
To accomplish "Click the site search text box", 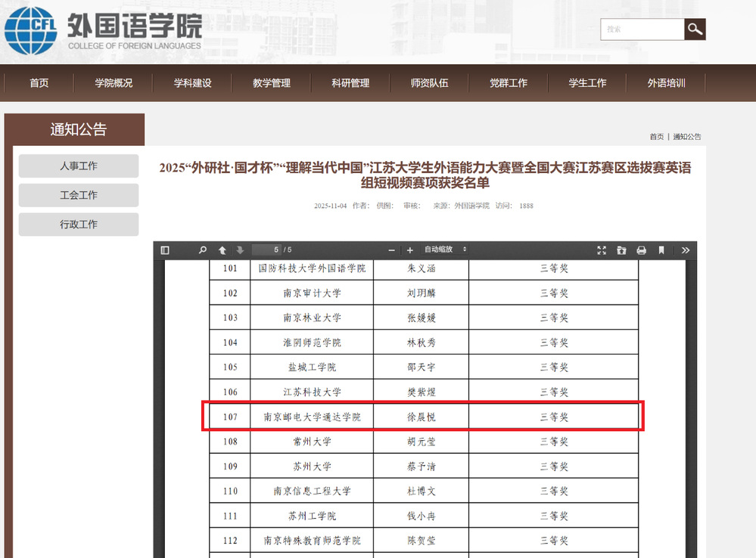I will tap(642, 29).
